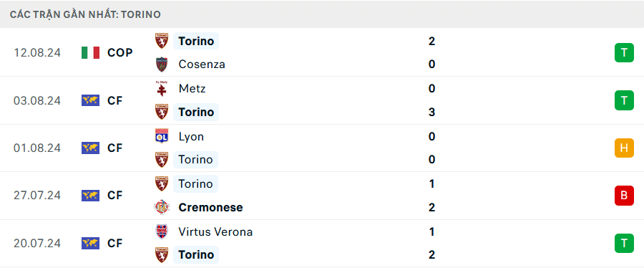Click the world map flag for 03.08.24
644x268 pixels.
pos(90,100)
